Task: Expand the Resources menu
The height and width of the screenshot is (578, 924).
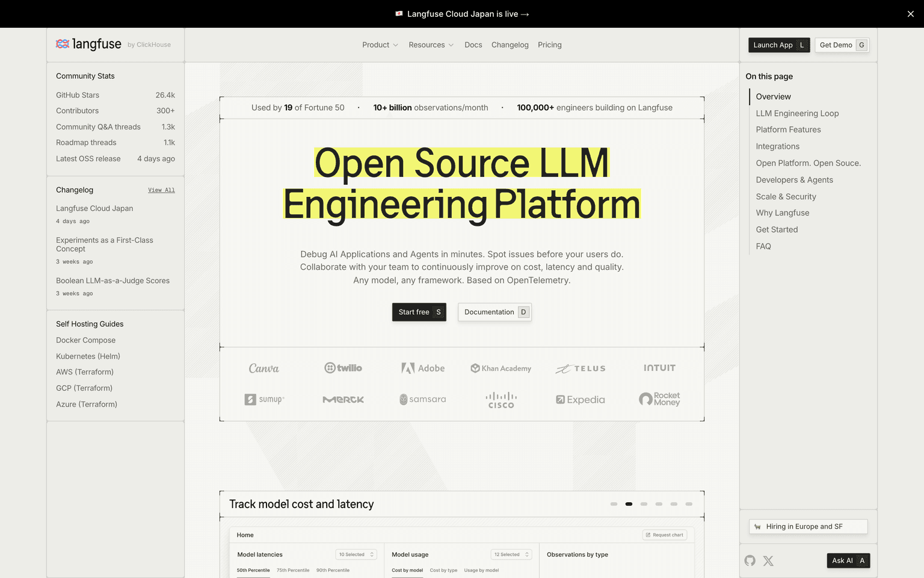Action: (431, 45)
